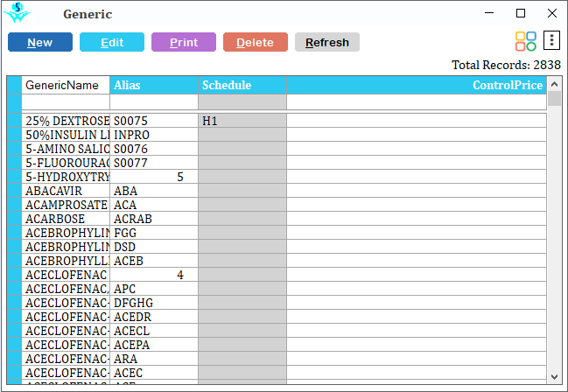
Task: Click the DFGHG alias cell
Action: (154, 303)
